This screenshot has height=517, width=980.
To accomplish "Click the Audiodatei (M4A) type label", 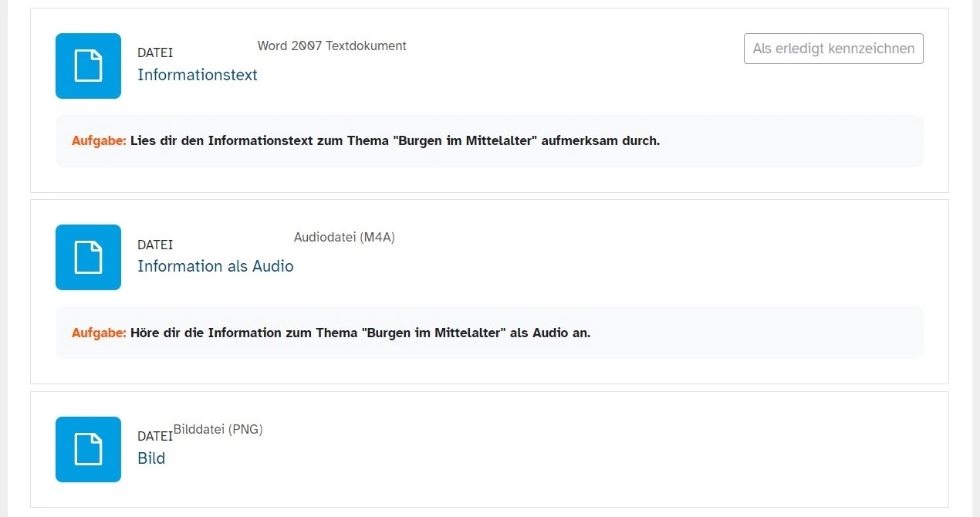I will (344, 238).
